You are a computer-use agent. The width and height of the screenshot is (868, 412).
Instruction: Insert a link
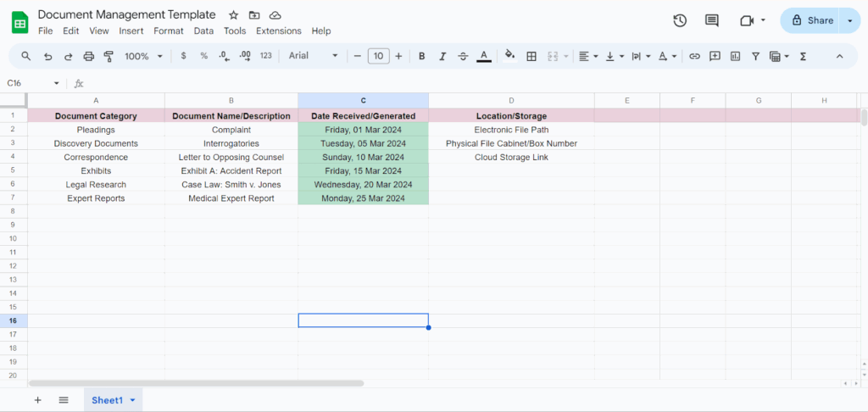pos(694,56)
